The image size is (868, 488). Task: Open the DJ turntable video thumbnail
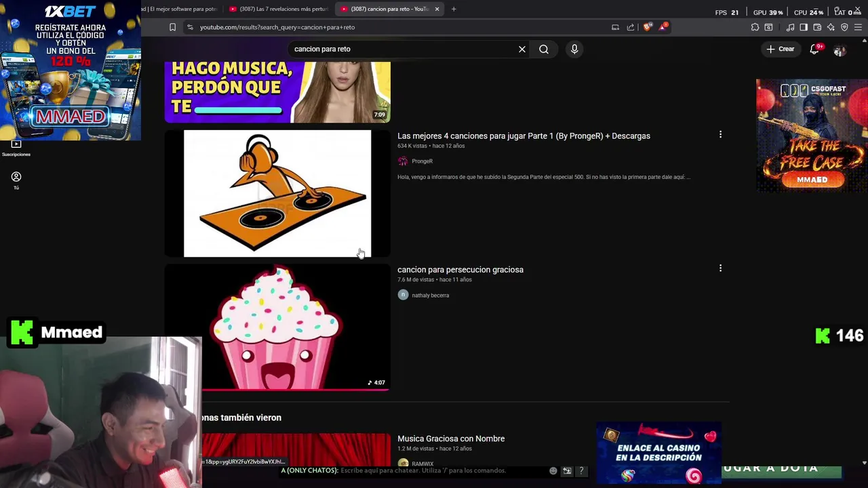277,194
